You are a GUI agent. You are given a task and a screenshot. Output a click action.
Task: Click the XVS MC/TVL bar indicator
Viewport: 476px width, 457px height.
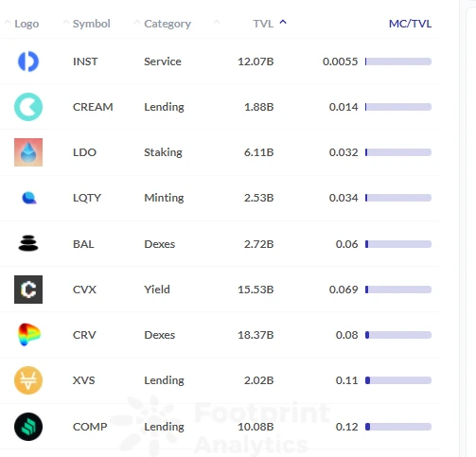coord(398,380)
